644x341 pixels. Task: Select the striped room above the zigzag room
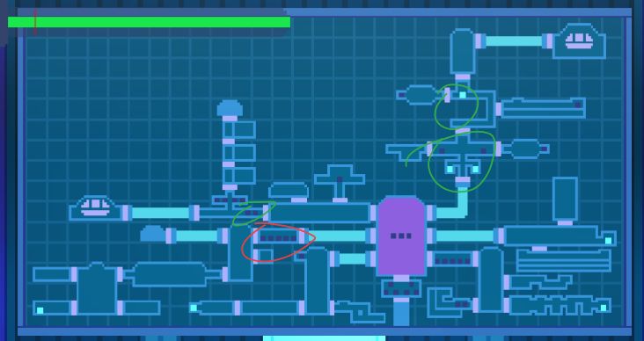pyautogui.click(x=563, y=261)
